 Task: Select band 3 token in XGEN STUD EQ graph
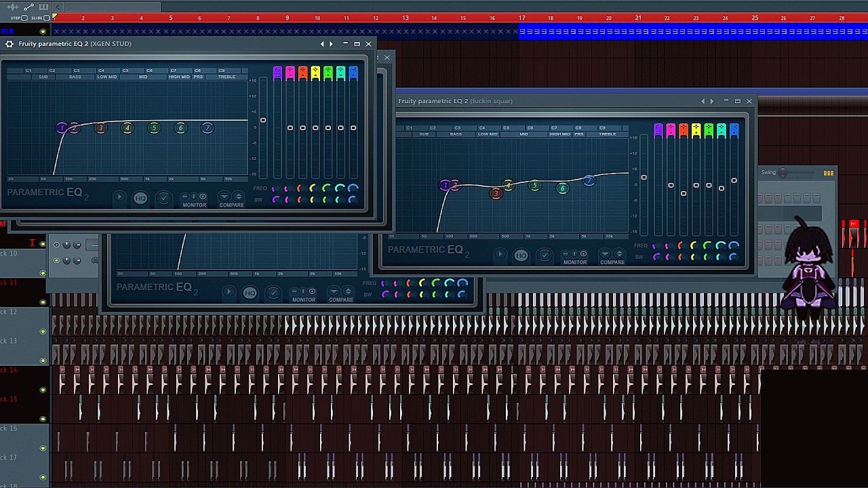tap(100, 128)
